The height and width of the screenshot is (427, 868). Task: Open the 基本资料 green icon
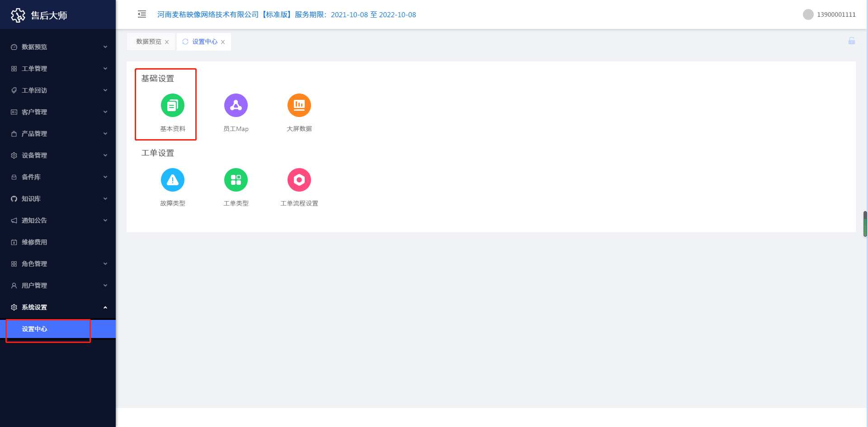(x=173, y=105)
